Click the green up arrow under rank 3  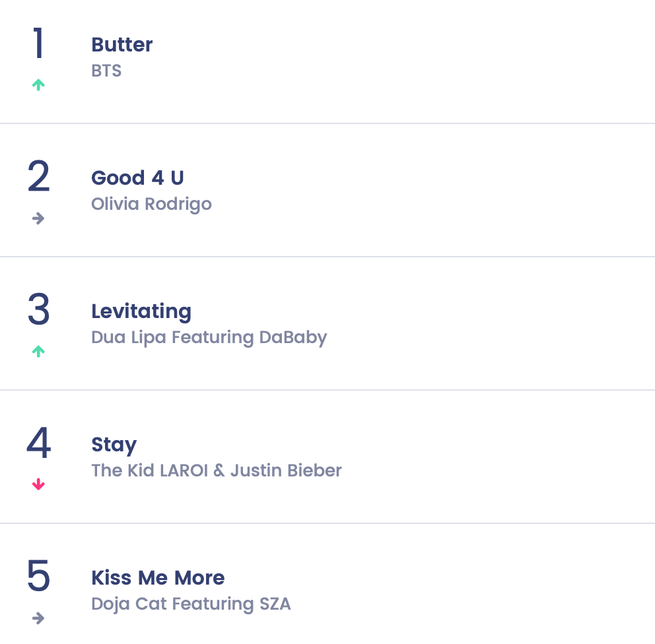38,352
